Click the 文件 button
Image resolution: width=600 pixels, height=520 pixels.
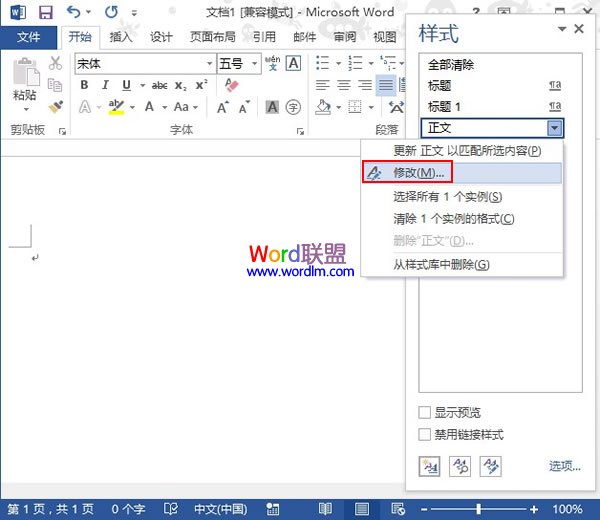(x=29, y=37)
